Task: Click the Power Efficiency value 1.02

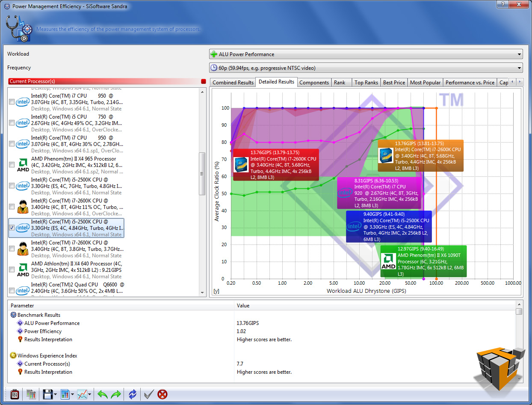Action: tap(242, 331)
